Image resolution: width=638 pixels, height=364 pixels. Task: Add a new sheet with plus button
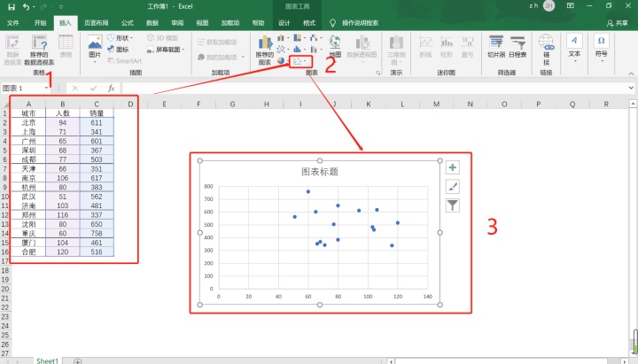(78, 360)
